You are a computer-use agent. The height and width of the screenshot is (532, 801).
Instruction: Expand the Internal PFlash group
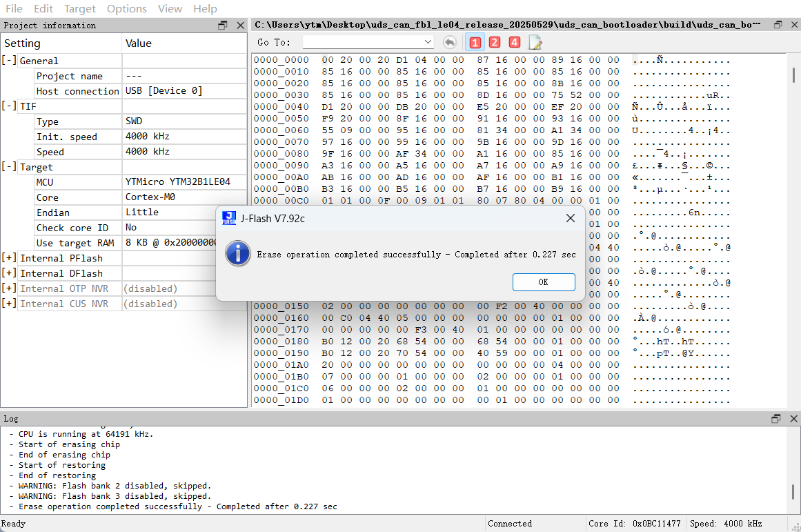pos(10,258)
